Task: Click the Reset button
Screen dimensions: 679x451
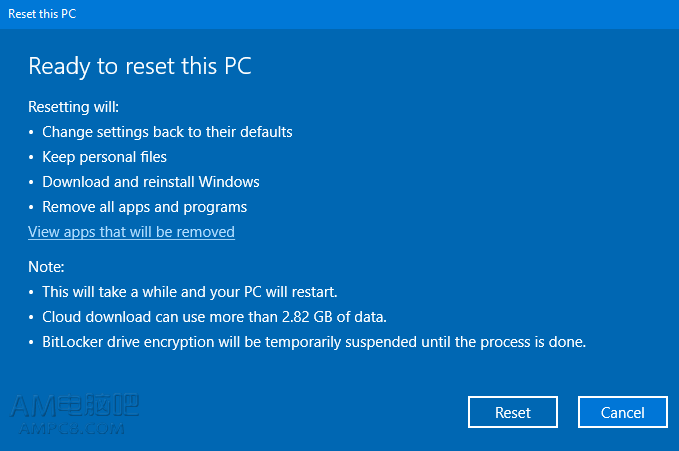Action: coord(513,412)
